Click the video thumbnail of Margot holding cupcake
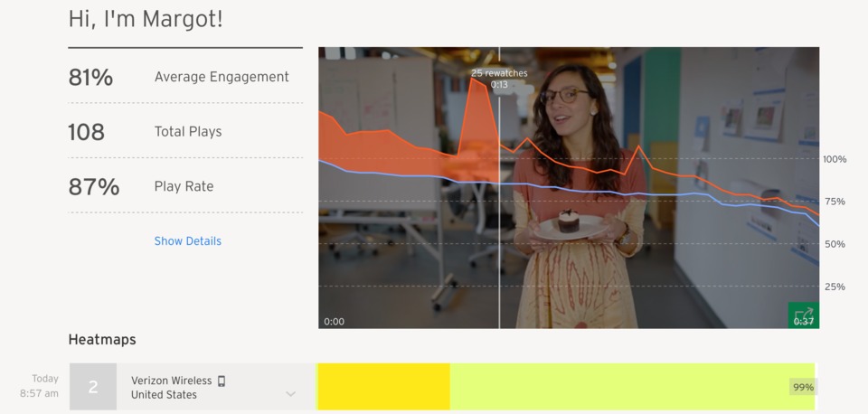The image size is (868, 414). 569,188
